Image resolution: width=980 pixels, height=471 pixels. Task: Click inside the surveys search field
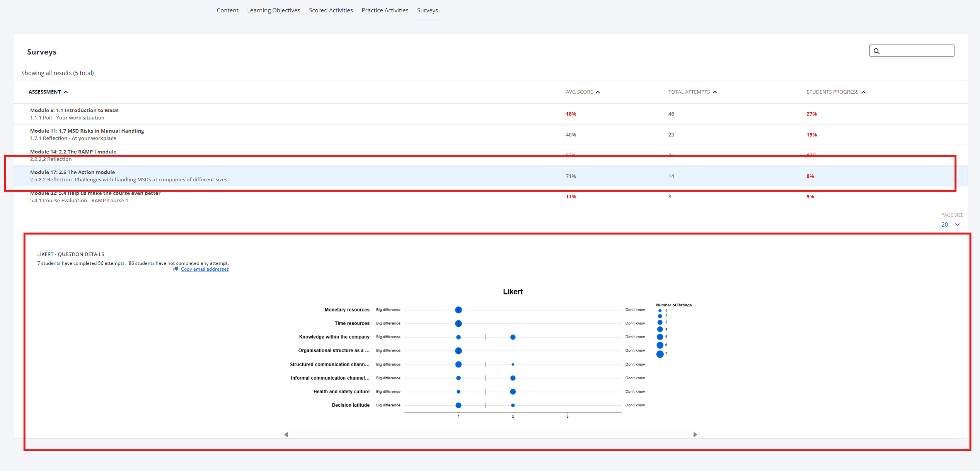click(x=916, y=51)
